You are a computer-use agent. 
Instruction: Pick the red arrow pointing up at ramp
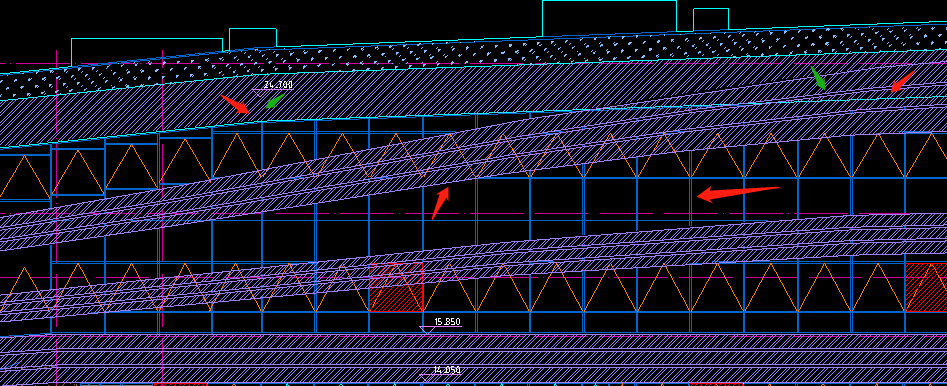click(440, 203)
